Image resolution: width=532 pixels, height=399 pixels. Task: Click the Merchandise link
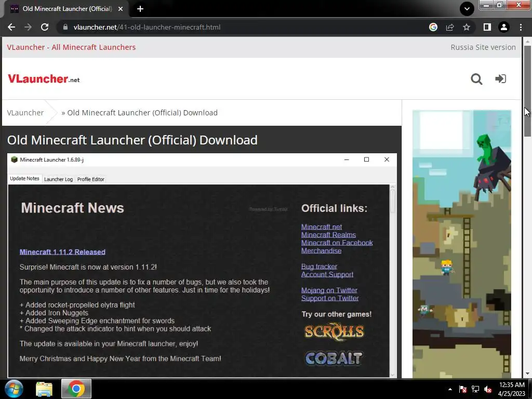[x=321, y=251]
